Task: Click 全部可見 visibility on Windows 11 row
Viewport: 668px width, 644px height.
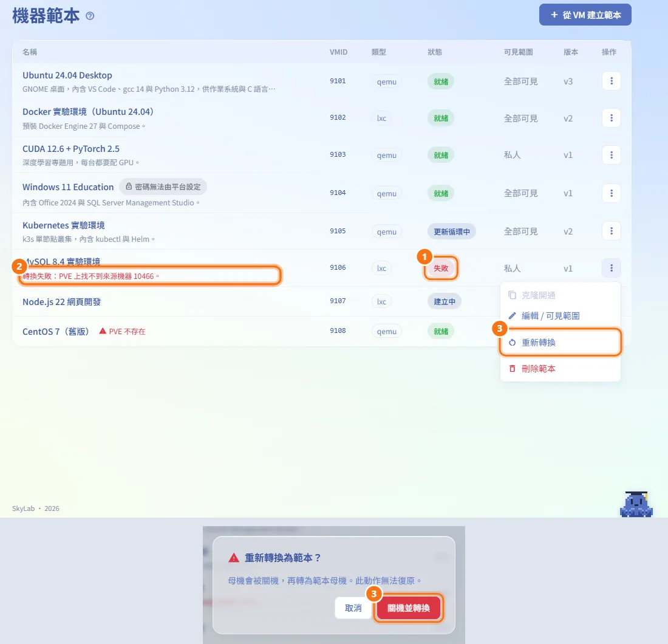Action: (520, 193)
